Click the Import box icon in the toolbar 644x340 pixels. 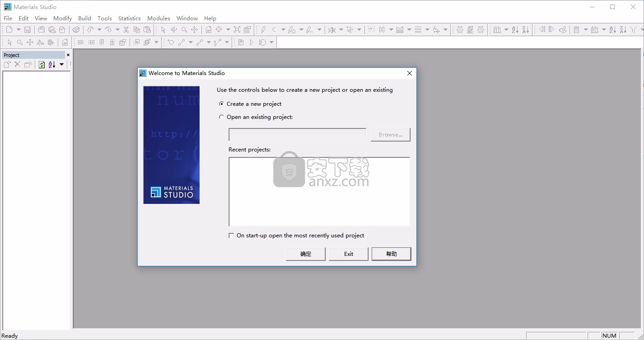coord(76,30)
